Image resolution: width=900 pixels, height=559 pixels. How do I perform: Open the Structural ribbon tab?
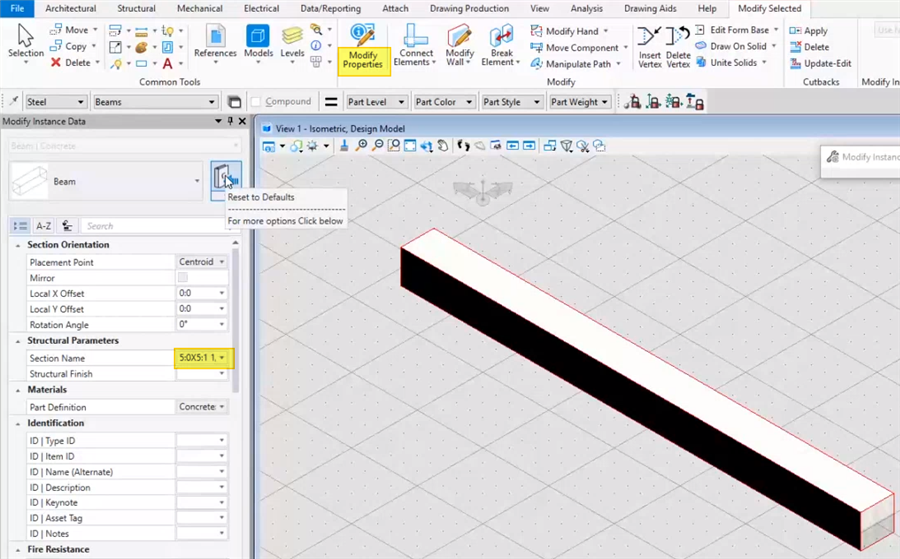(136, 9)
